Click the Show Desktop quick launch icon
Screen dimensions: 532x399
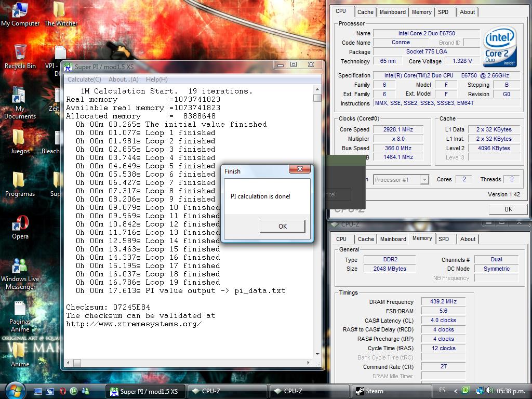click(37, 391)
